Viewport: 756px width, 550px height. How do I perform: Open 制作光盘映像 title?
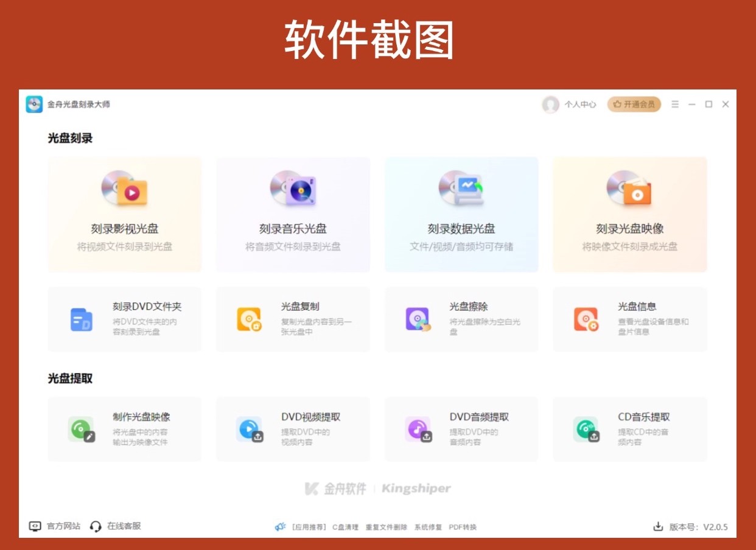(142, 417)
